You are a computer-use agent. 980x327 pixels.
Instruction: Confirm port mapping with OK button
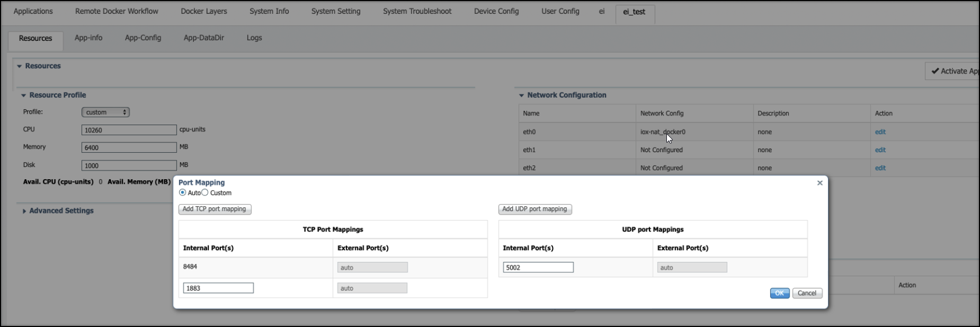coord(780,293)
